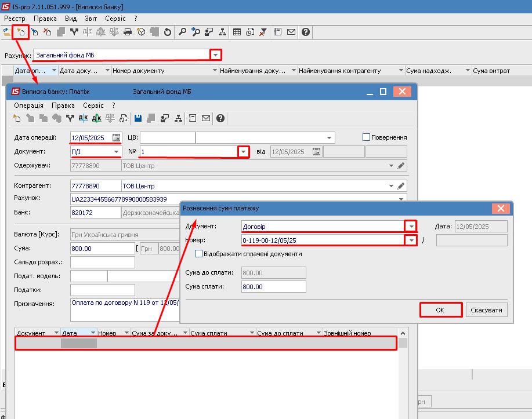532x419 pixels.
Task: Open Сервіс menu in main window
Action: tap(115, 19)
